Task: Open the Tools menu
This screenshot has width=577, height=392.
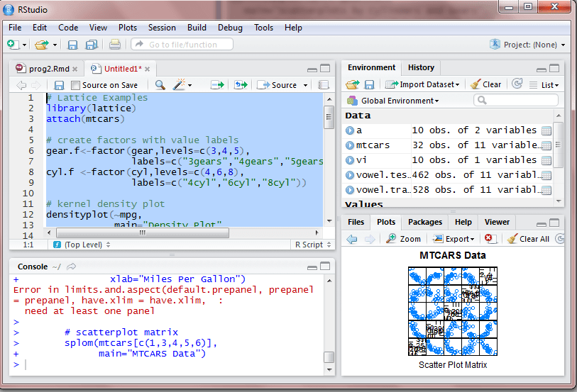Action: pyautogui.click(x=263, y=28)
